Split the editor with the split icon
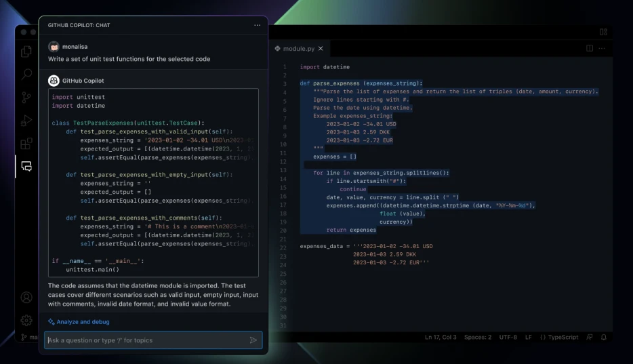The width and height of the screenshot is (633, 364). click(x=590, y=48)
